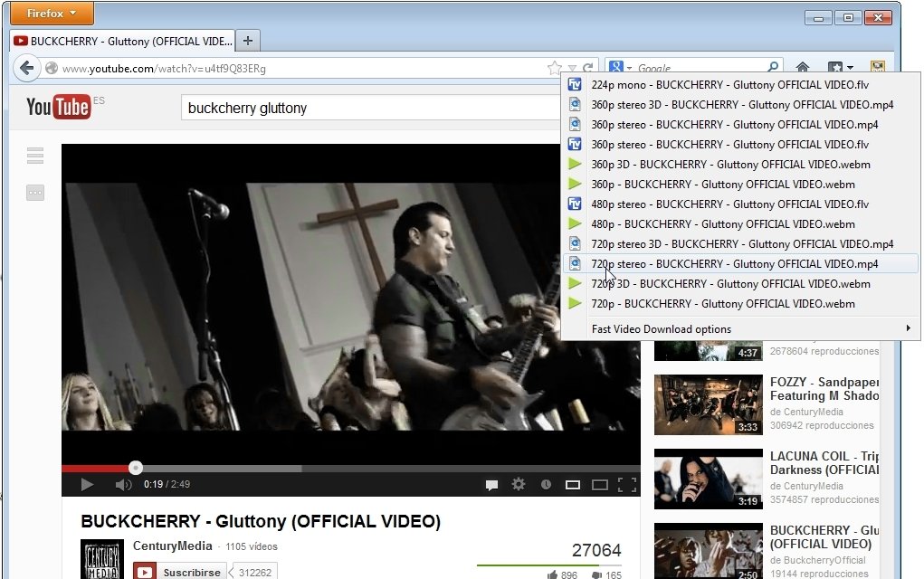
Task: Open LACUNA COIL Darkness title link
Action: coord(824,463)
